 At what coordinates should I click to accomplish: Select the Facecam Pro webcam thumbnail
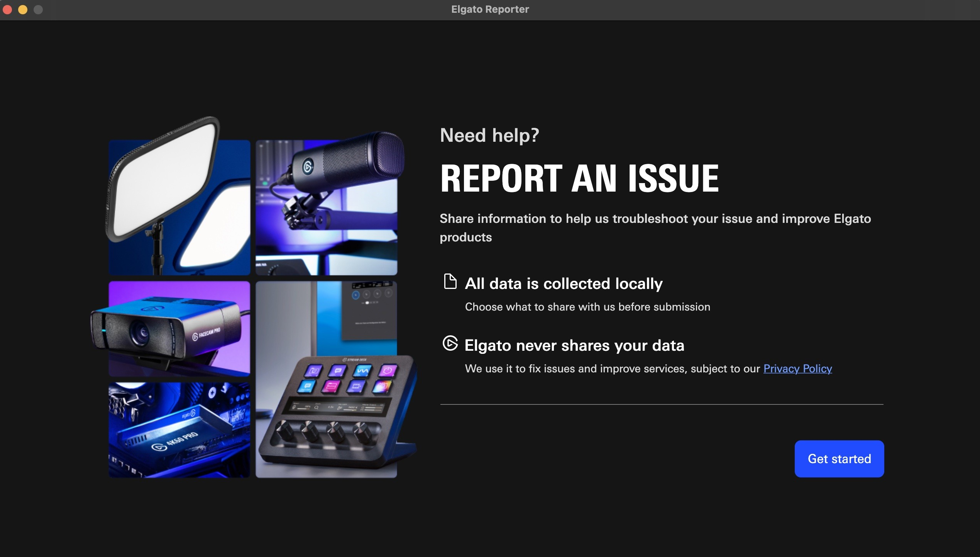[x=179, y=329]
